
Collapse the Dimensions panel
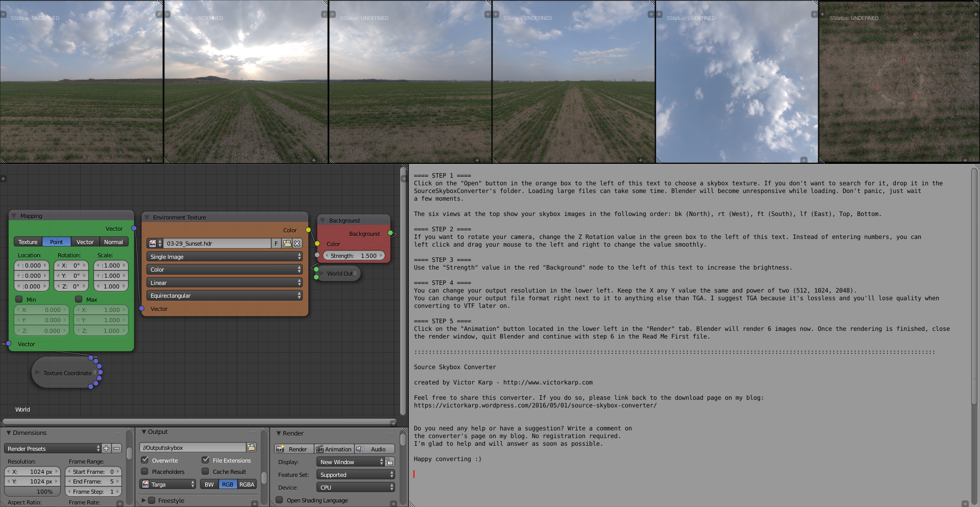pos(9,433)
